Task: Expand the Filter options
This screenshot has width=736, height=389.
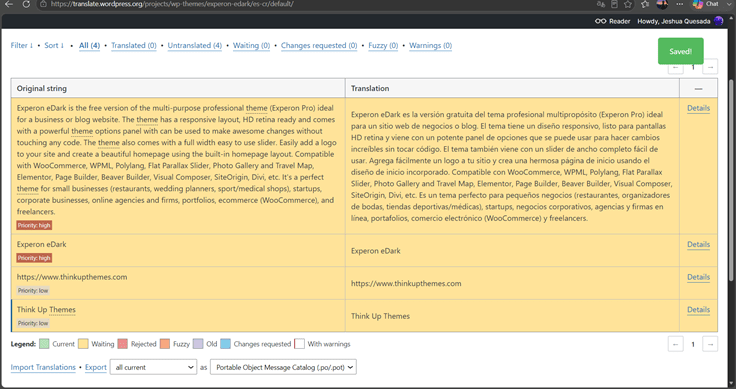Action: click(x=22, y=46)
